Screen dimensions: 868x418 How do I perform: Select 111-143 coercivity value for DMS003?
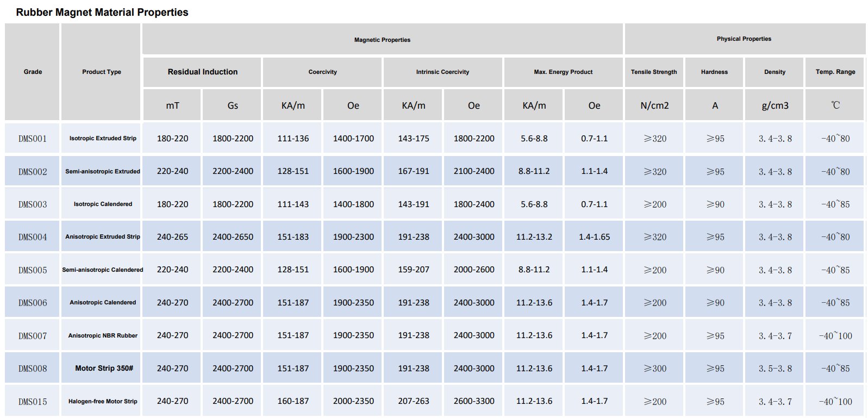pos(293,204)
